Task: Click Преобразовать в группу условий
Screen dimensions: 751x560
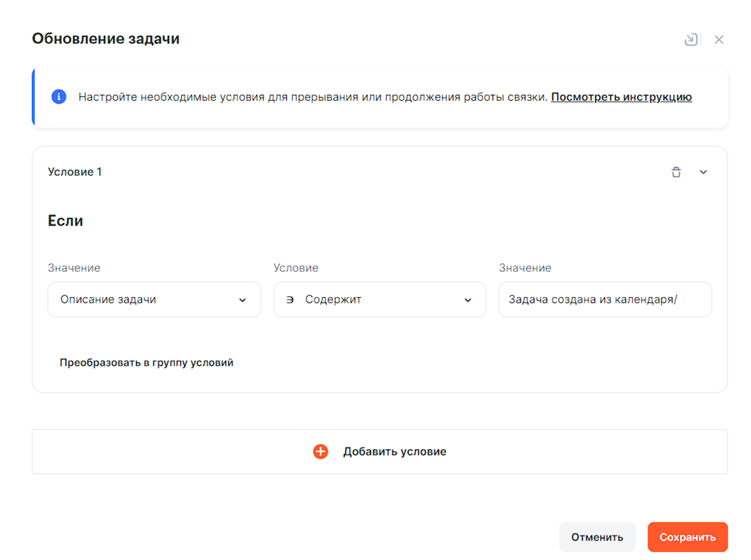Action: [146, 363]
